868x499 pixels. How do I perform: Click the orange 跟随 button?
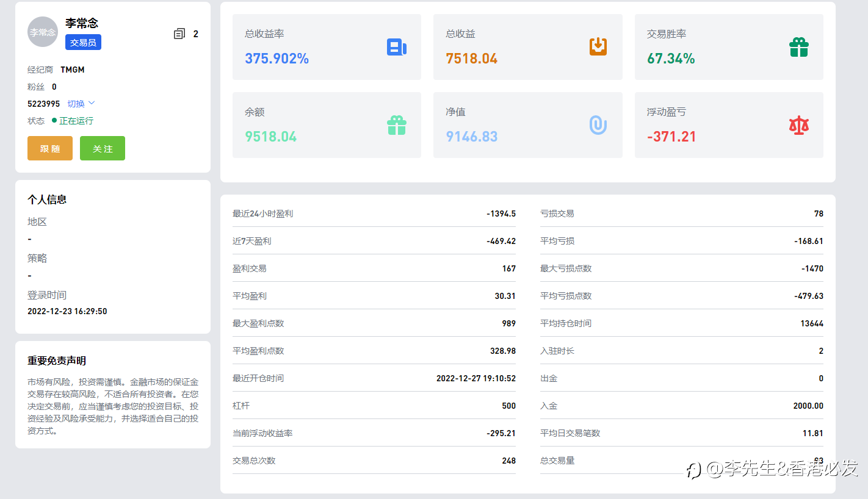50,148
